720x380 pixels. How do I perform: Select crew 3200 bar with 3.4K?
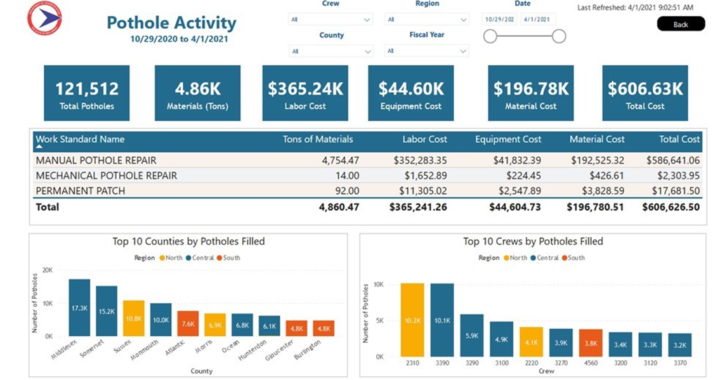pyautogui.click(x=620, y=345)
